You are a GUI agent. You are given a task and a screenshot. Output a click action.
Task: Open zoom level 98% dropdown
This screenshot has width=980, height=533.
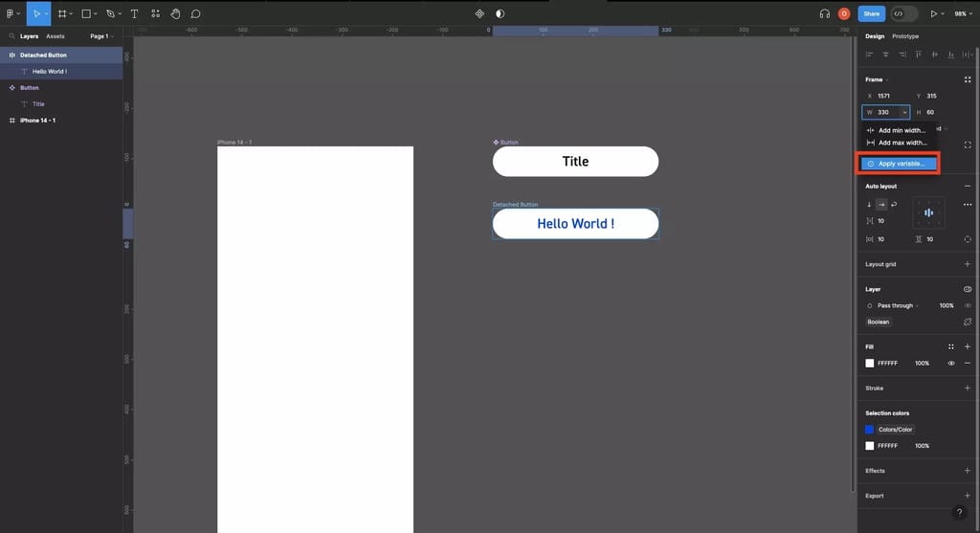(963, 13)
